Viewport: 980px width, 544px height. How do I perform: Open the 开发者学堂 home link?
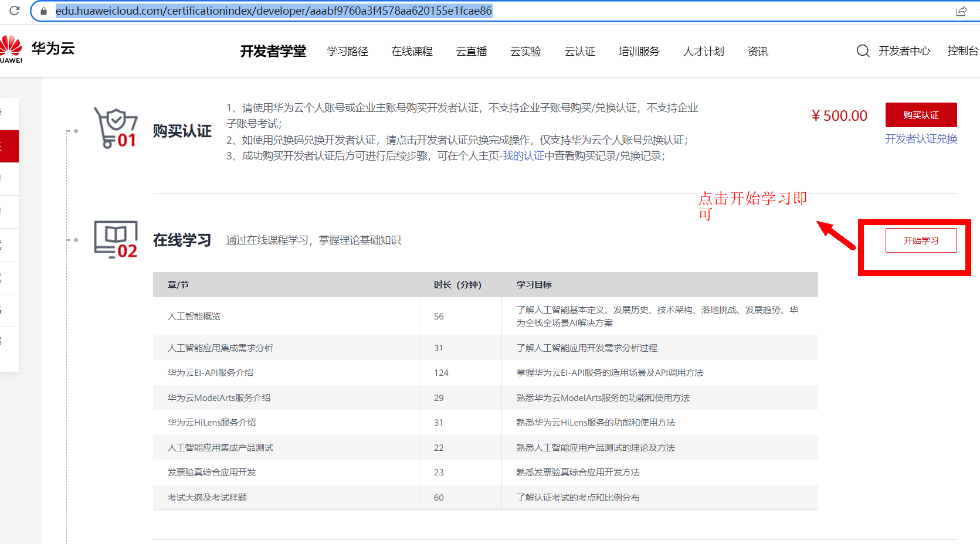pyautogui.click(x=273, y=52)
